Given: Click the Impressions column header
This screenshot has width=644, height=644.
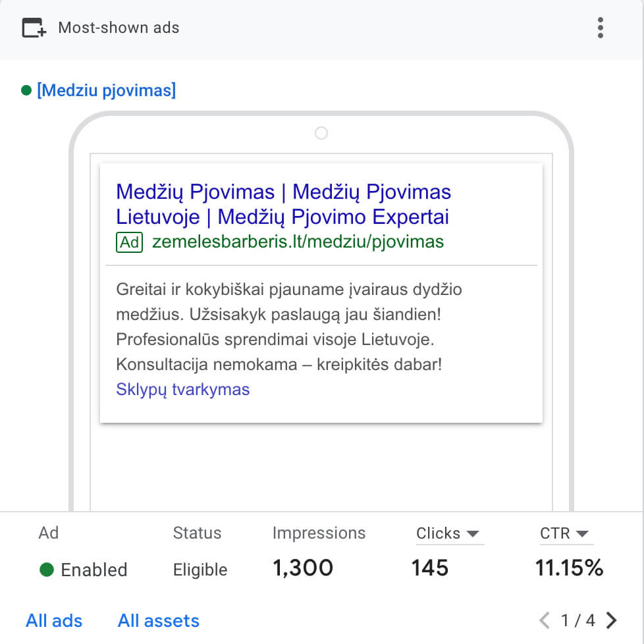Looking at the screenshot, I should 319,533.
